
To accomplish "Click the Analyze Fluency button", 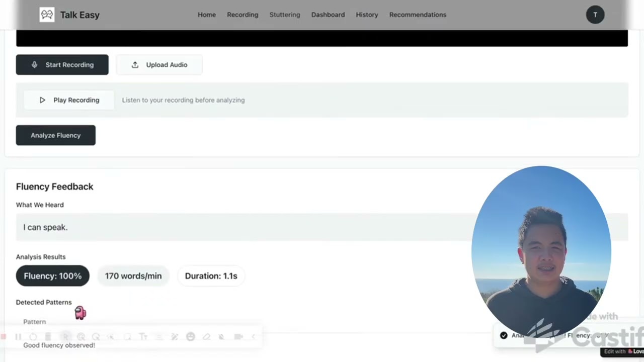I will coord(55,135).
